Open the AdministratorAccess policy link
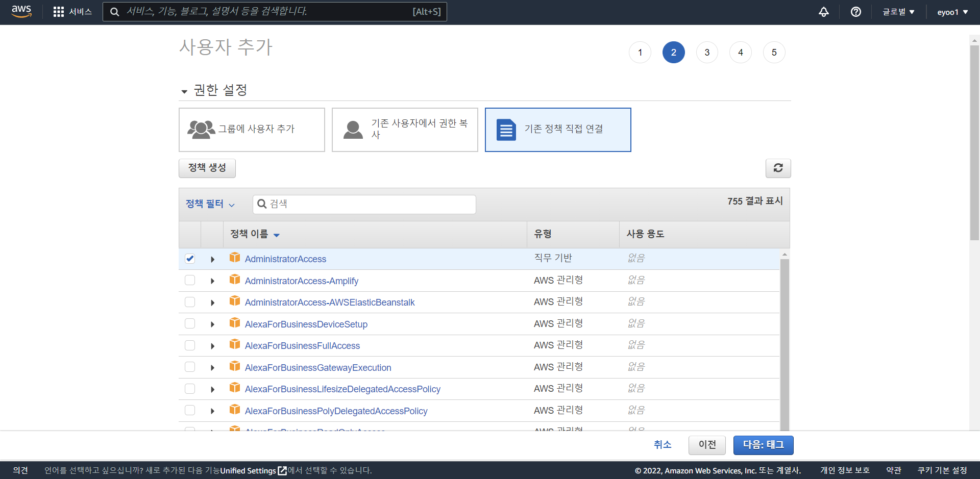The height and width of the screenshot is (479, 980). click(285, 259)
